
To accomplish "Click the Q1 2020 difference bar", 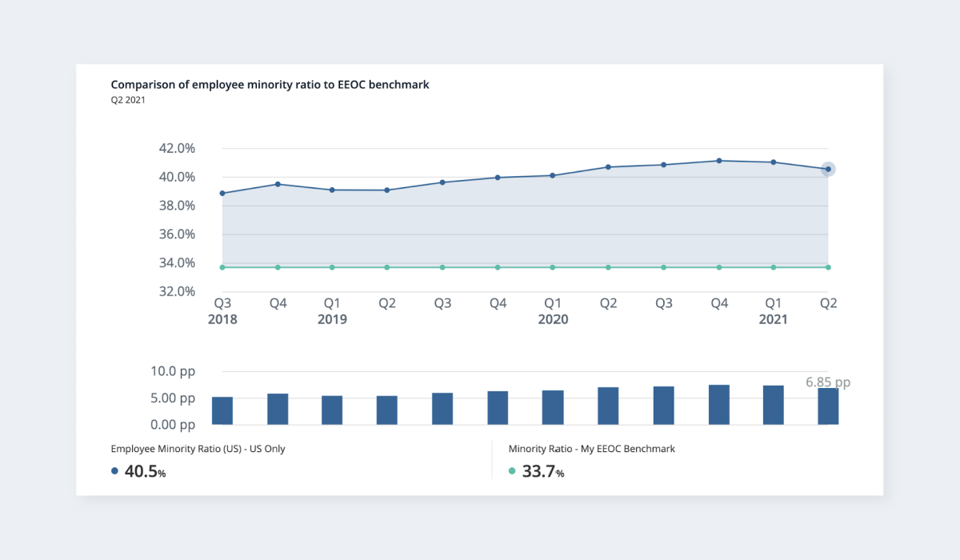I will [553, 407].
